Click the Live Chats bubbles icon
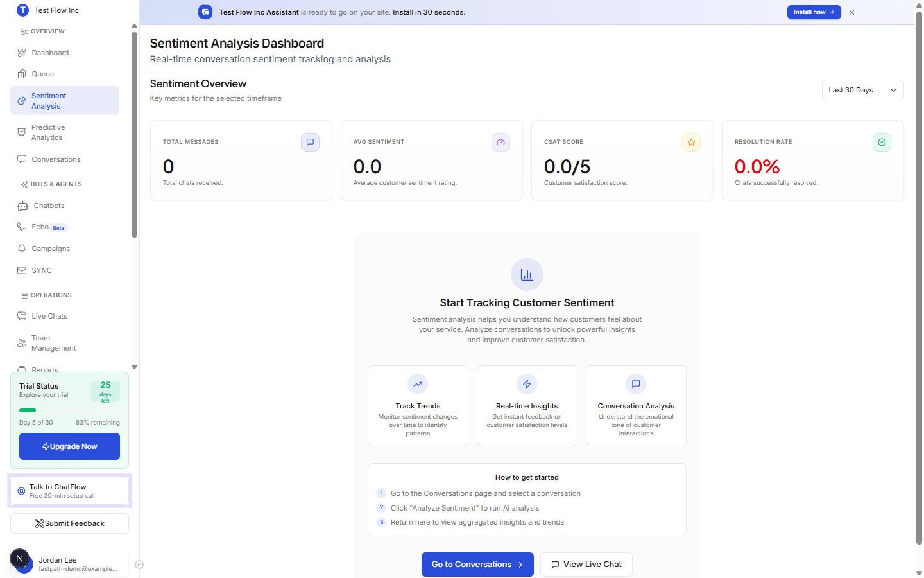Screen dimensions: 924x578 click(22, 316)
